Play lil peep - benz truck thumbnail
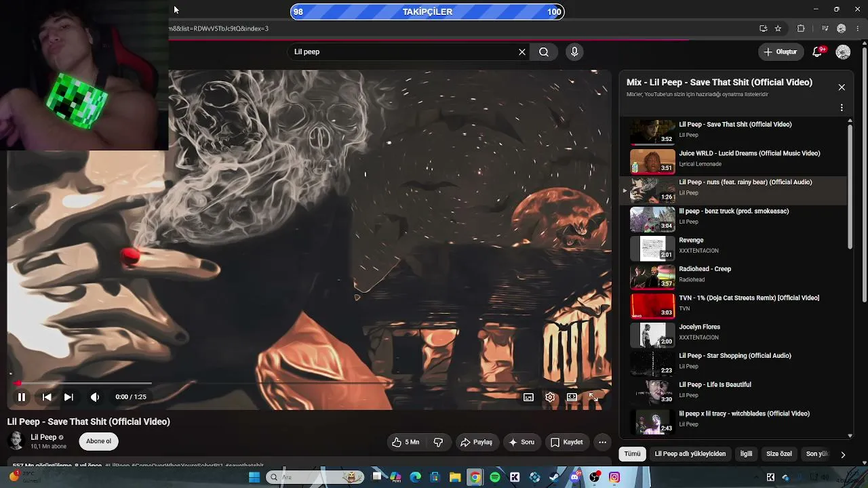Screen dimensions: 868x488 pos(652,219)
